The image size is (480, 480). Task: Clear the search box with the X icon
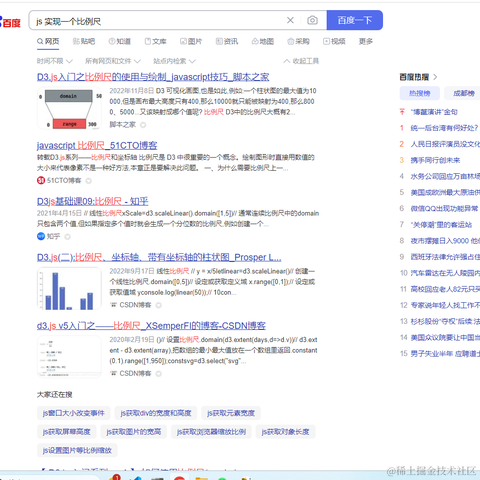290,20
